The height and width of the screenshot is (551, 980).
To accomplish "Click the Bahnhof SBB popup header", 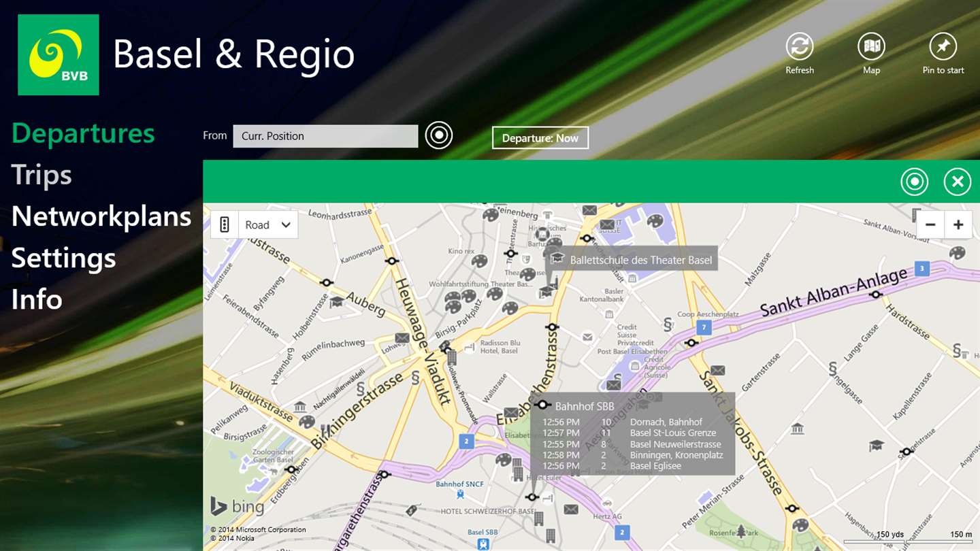I will tap(585, 406).
